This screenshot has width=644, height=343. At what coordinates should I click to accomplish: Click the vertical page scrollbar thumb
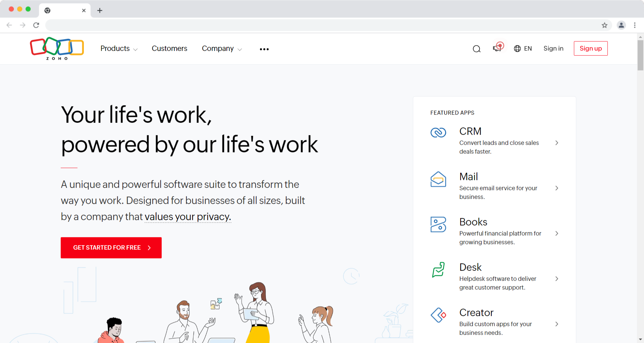click(640, 55)
